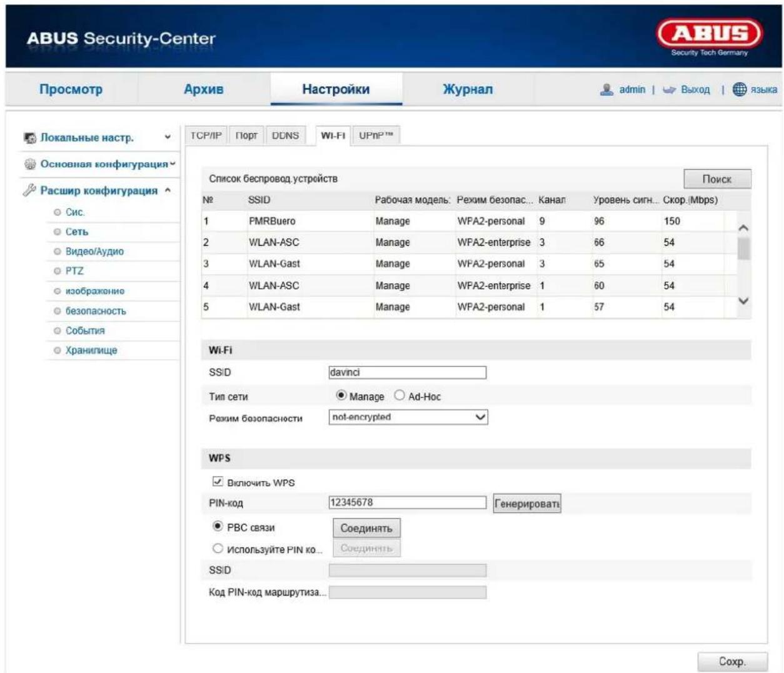Open the Сис. tree item

75,212
